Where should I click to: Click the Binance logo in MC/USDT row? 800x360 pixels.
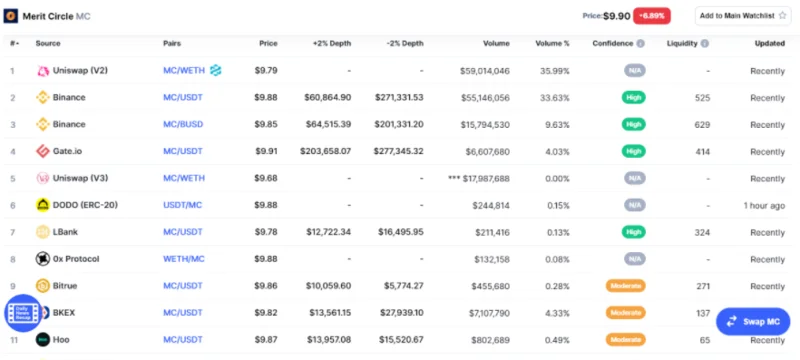(x=43, y=97)
